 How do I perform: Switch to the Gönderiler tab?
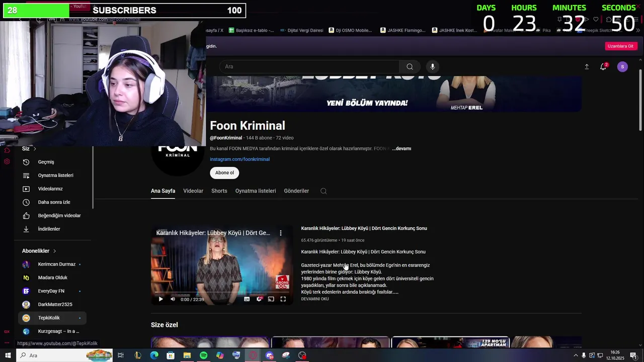pyautogui.click(x=296, y=191)
